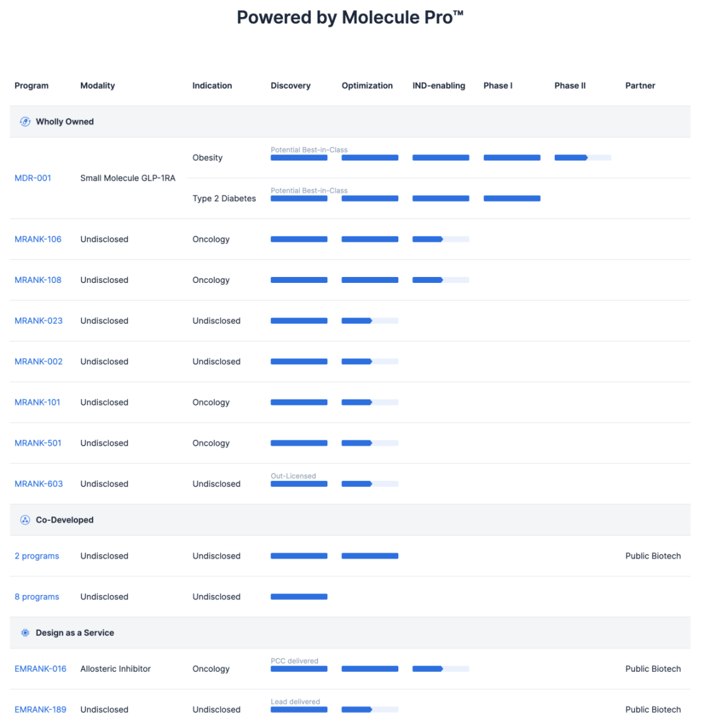Open the MDR-001 program link

[33, 178]
